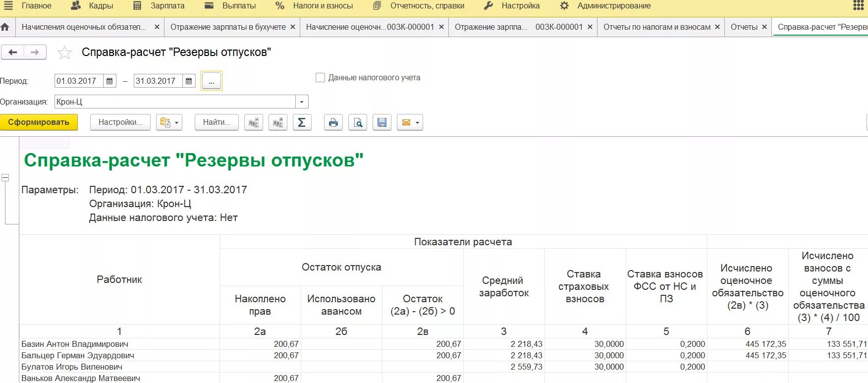Navigate back with the left arrow
This screenshot has width=868, height=383.
click(x=13, y=53)
